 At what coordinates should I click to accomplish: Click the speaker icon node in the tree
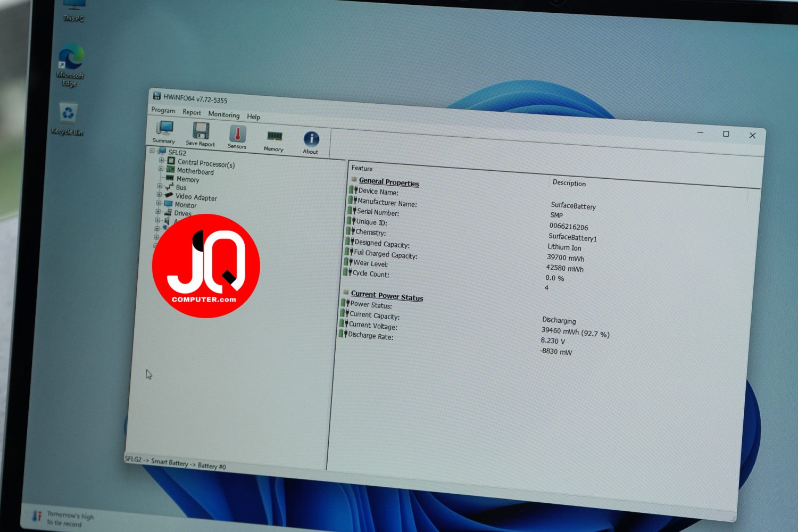click(x=167, y=220)
